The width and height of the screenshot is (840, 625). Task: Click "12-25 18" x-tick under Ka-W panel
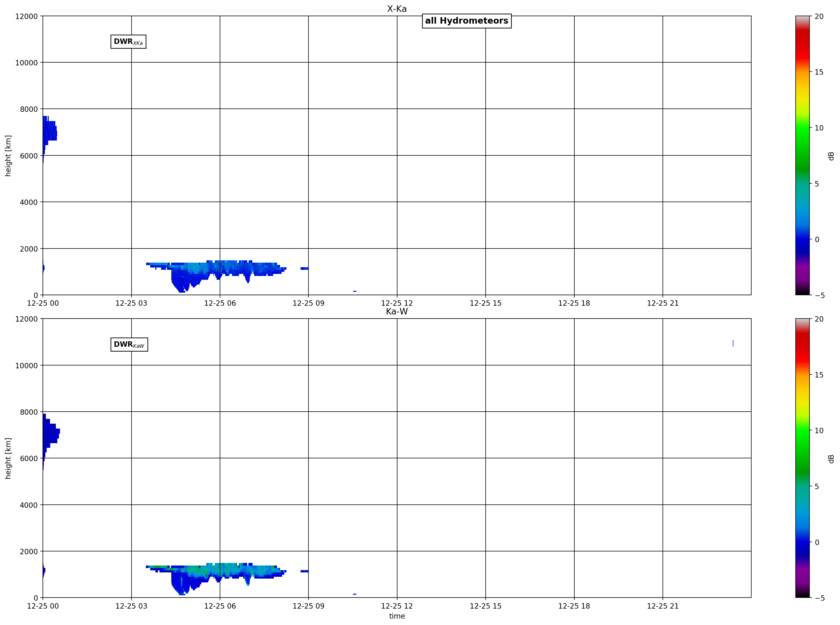574,606
